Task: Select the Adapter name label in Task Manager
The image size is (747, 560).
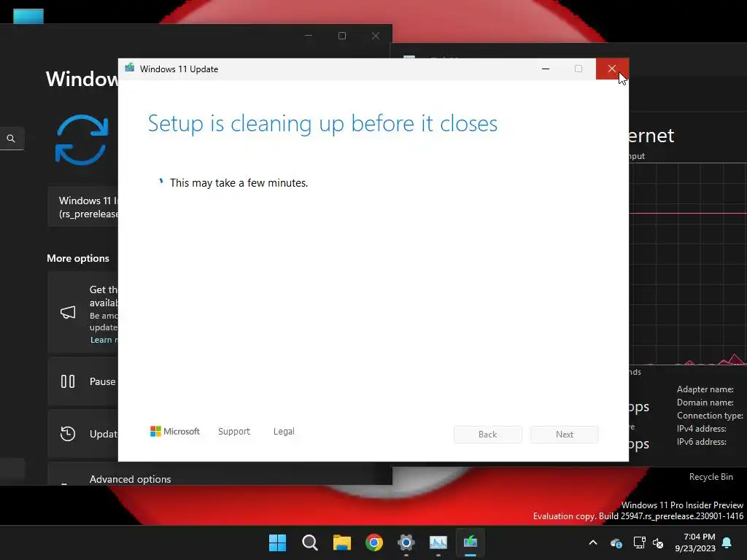Action: [x=705, y=389]
